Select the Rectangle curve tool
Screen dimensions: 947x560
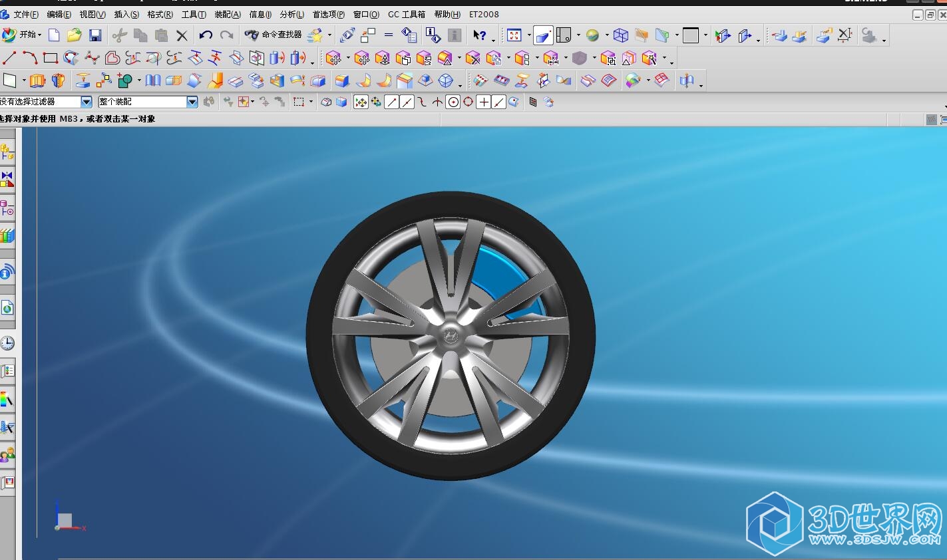(51, 58)
